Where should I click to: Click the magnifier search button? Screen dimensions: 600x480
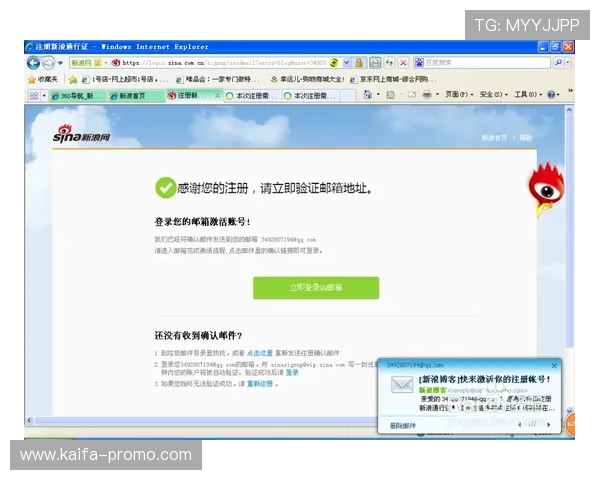(558, 62)
